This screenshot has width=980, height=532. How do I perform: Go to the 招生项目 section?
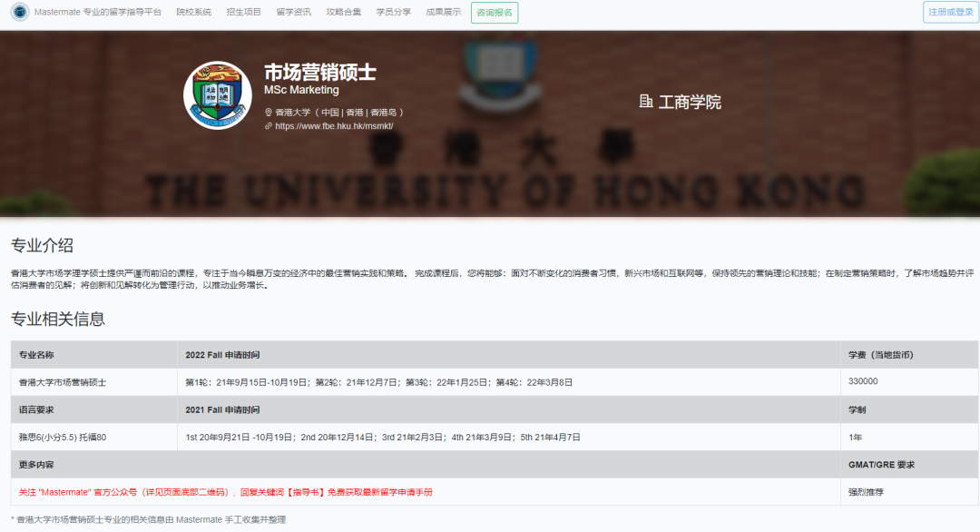pos(243,13)
